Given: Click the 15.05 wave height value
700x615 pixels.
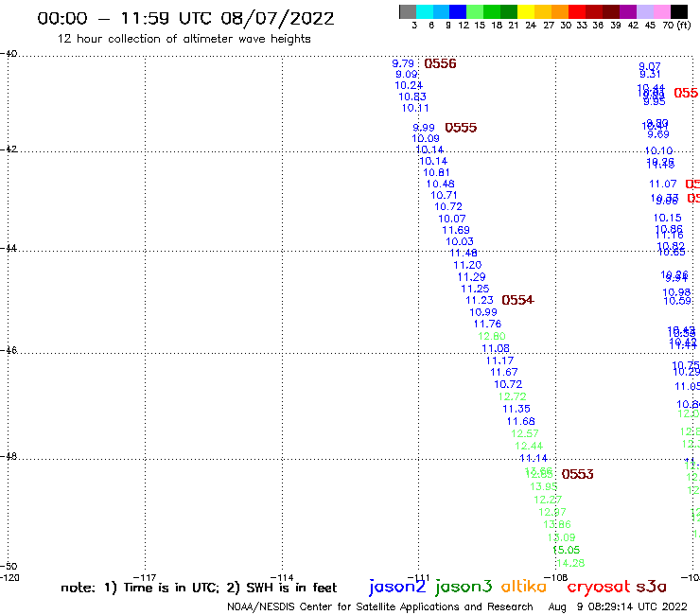Looking at the screenshot, I should pyautogui.click(x=566, y=550).
